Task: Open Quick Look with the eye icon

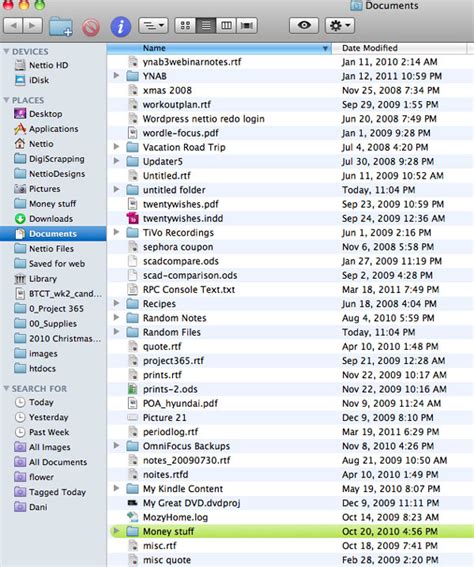Action: click(304, 25)
